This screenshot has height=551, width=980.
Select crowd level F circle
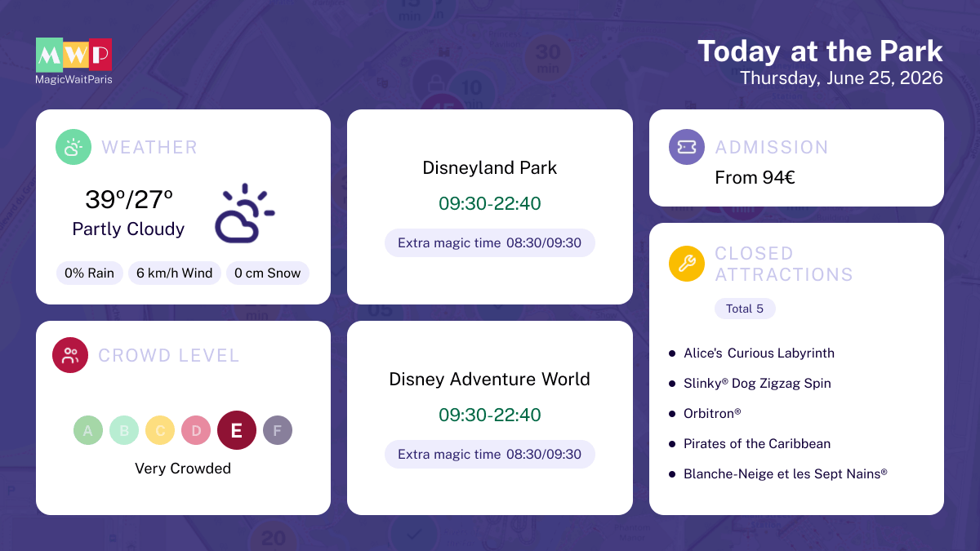278,430
